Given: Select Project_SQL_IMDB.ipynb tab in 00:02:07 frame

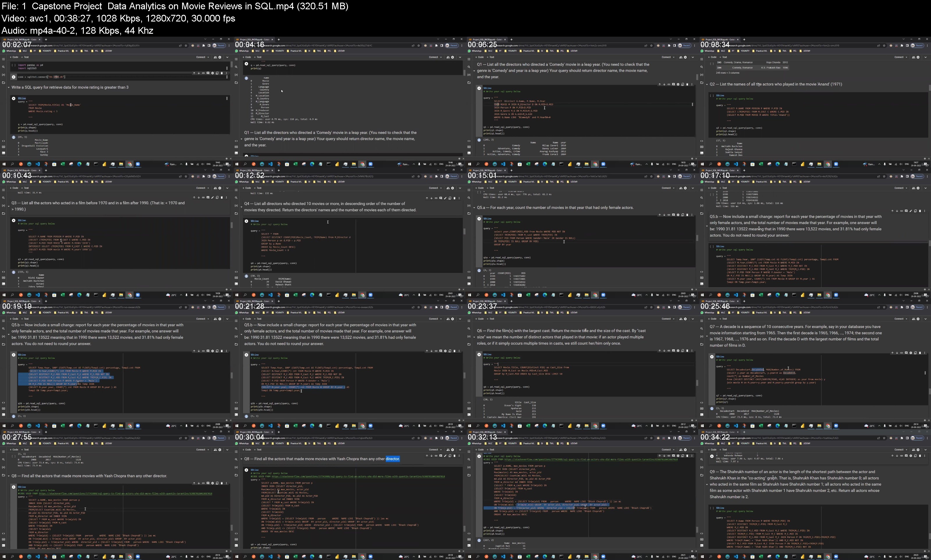Looking at the screenshot, I should [x=22, y=39].
